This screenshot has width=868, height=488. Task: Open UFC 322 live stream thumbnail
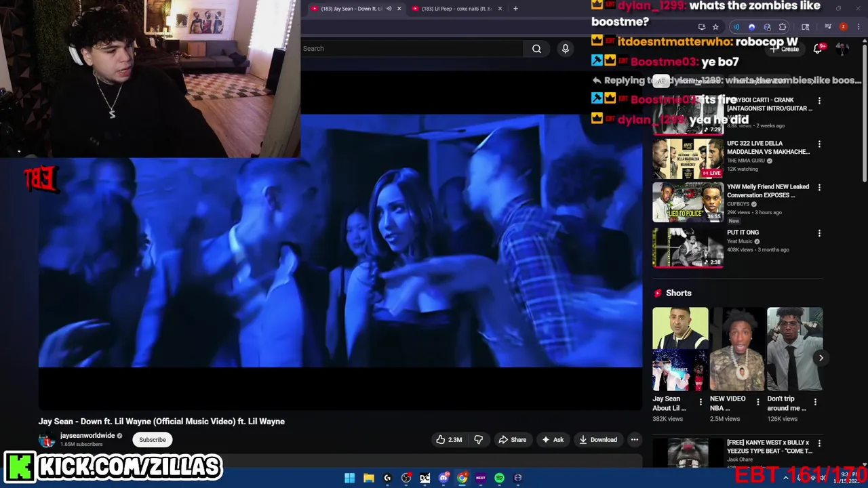(x=688, y=159)
